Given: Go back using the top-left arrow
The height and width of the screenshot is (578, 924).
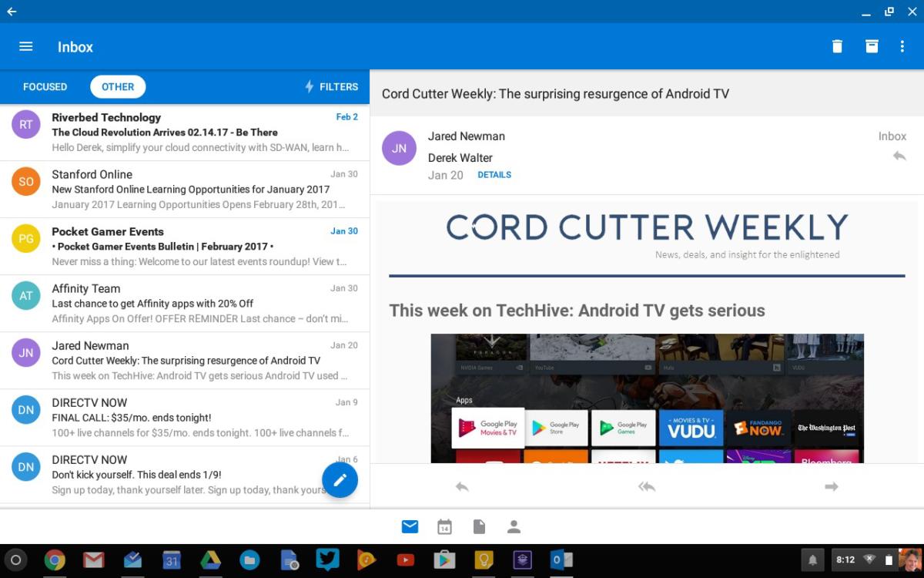Looking at the screenshot, I should click(x=12, y=12).
